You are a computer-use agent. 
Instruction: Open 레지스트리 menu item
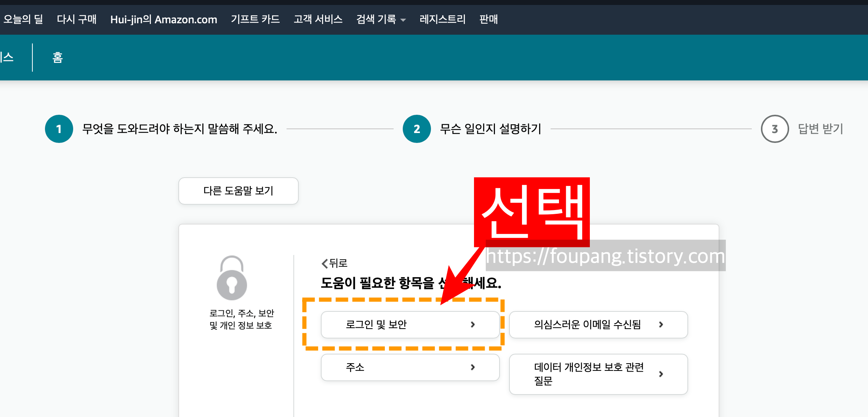click(x=442, y=19)
